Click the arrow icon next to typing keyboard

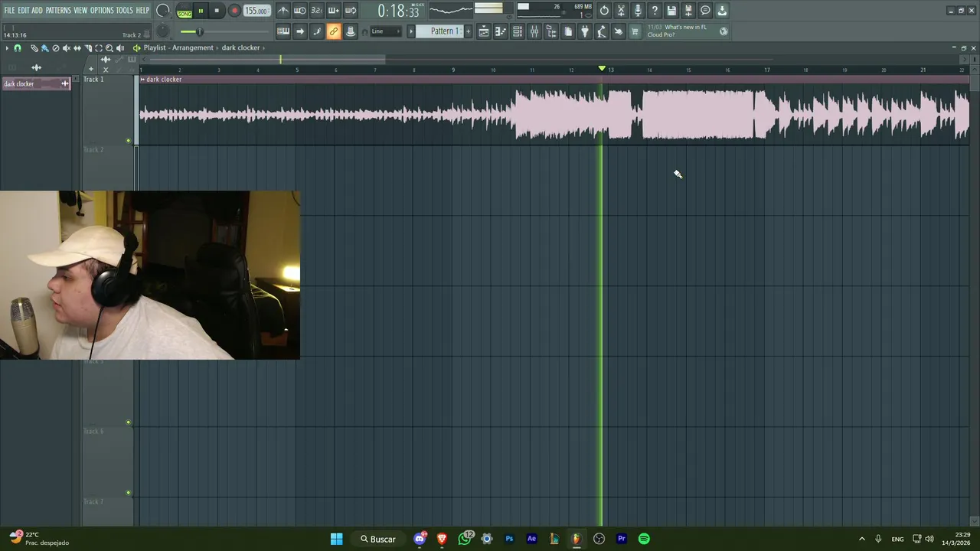click(x=300, y=31)
